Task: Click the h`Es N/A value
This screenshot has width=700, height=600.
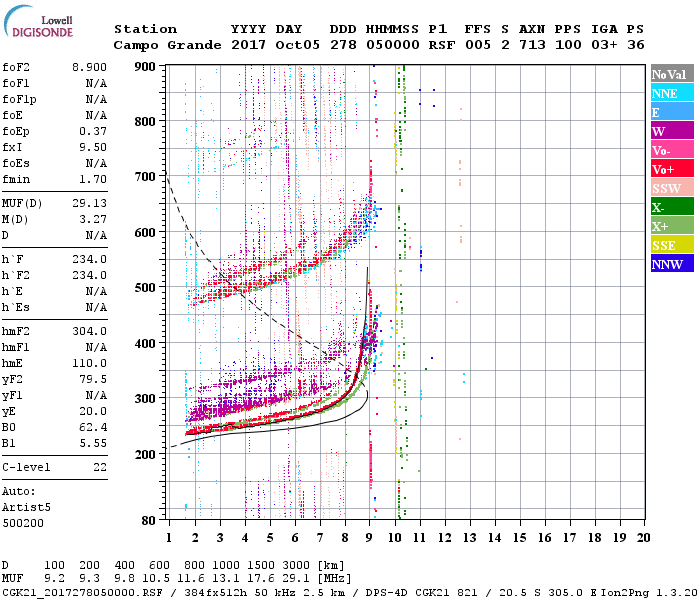Action: 96,307
